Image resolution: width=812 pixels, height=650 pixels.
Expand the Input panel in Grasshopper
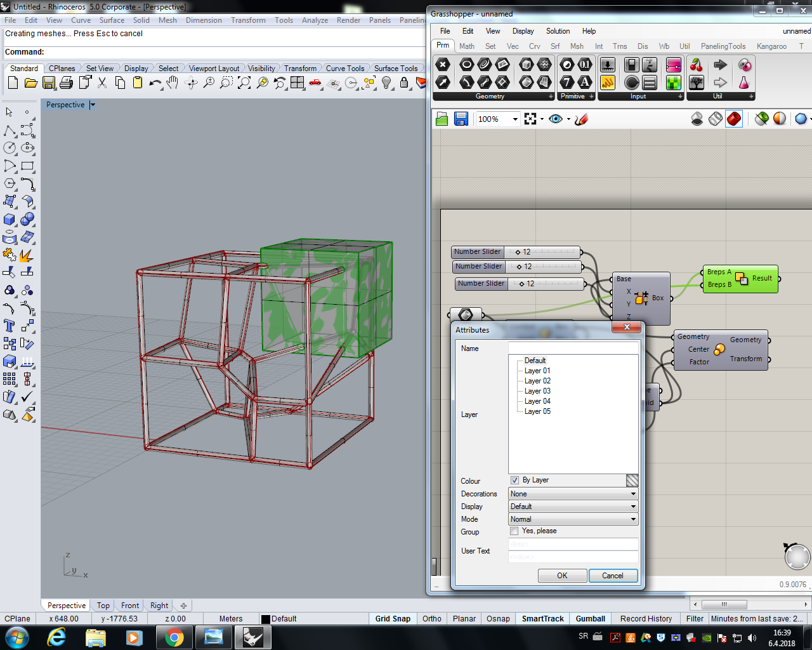click(680, 96)
